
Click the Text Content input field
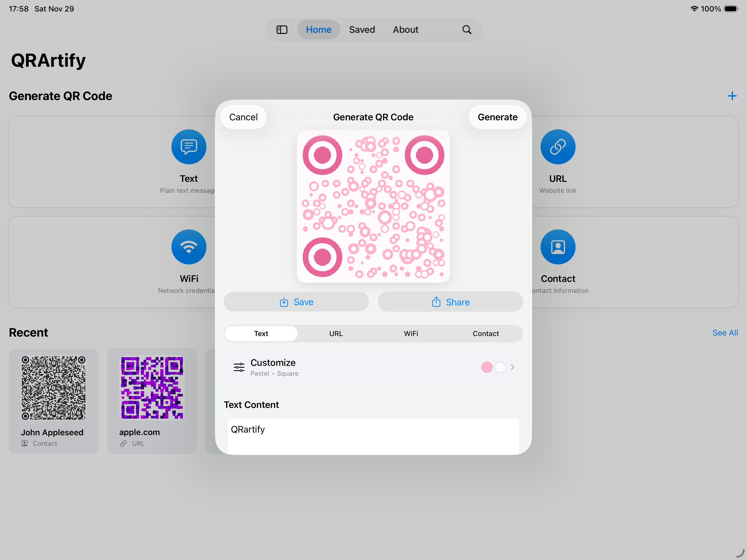[x=373, y=436]
